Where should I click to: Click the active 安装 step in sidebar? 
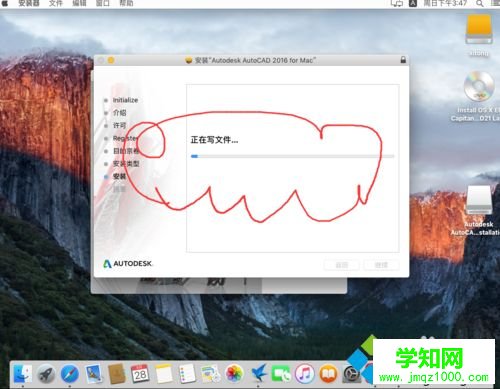coord(119,176)
